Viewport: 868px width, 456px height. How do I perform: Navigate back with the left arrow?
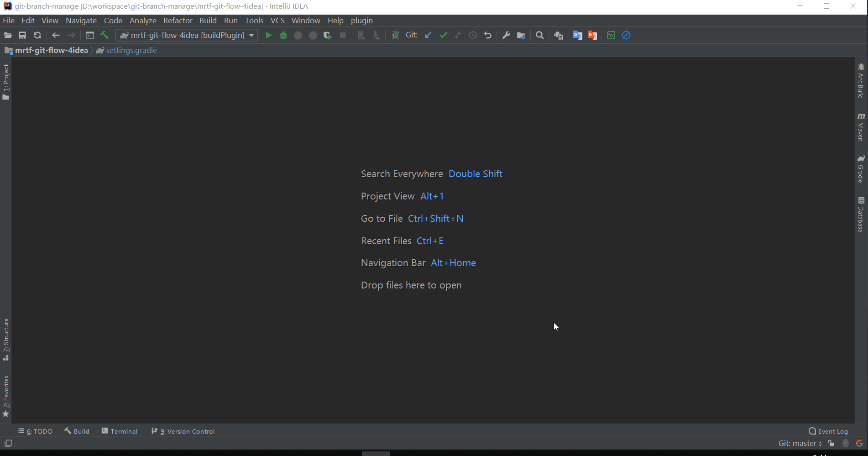[56, 35]
